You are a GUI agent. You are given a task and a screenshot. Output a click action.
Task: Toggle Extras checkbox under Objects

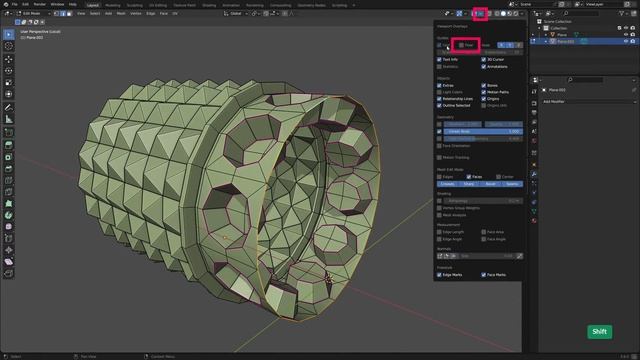[x=439, y=86]
